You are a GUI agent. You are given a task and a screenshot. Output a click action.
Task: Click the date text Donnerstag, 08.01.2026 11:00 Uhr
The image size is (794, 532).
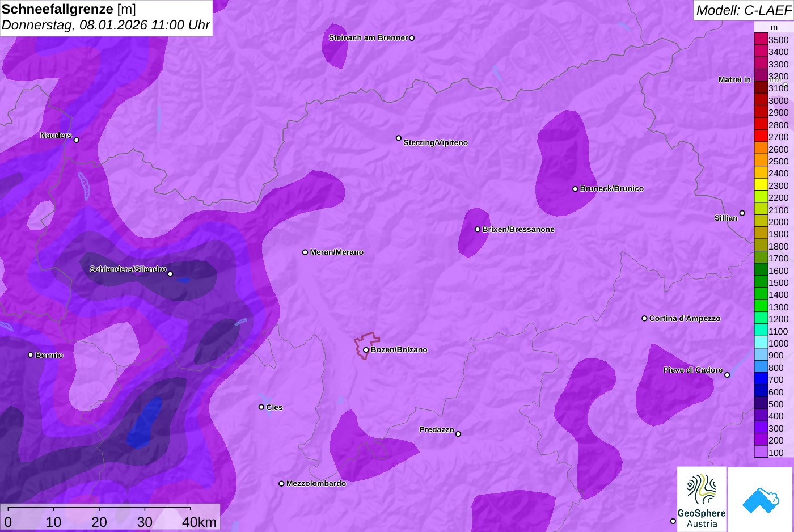[x=105, y=26]
